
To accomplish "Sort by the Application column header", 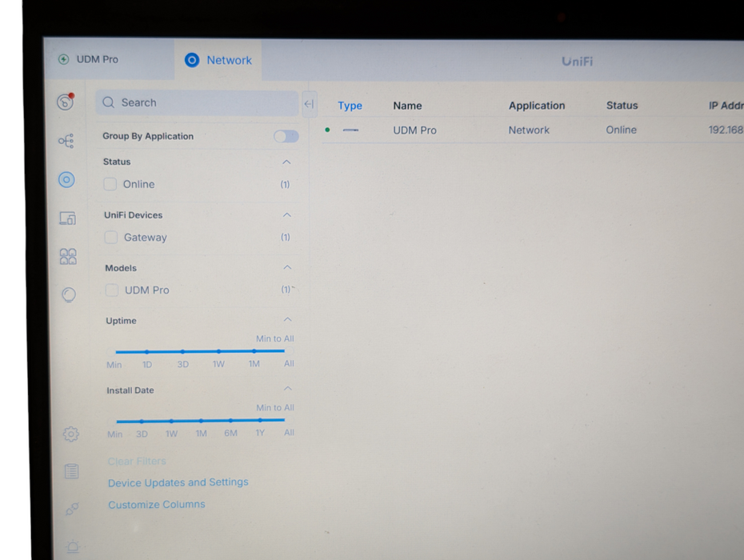I will (537, 106).
